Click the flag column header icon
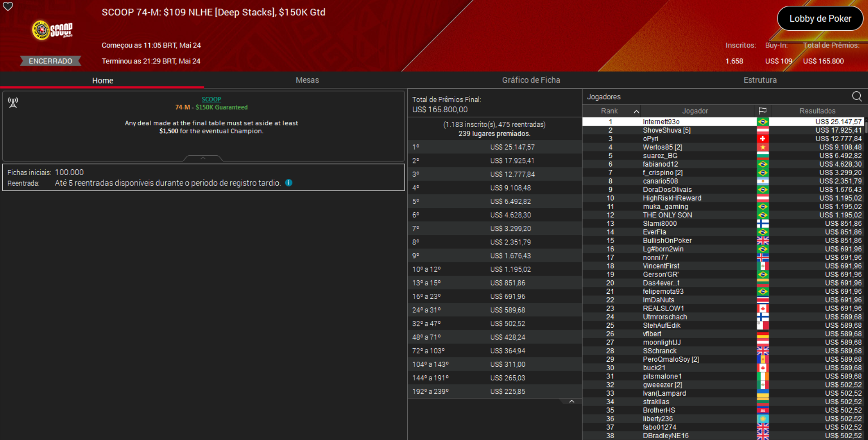Screen dimensions: 868x440 763,111
